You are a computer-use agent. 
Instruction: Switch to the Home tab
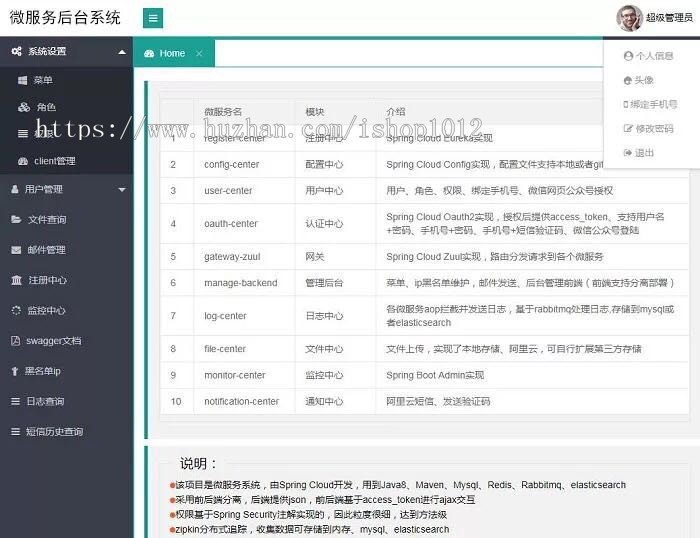click(x=174, y=53)
